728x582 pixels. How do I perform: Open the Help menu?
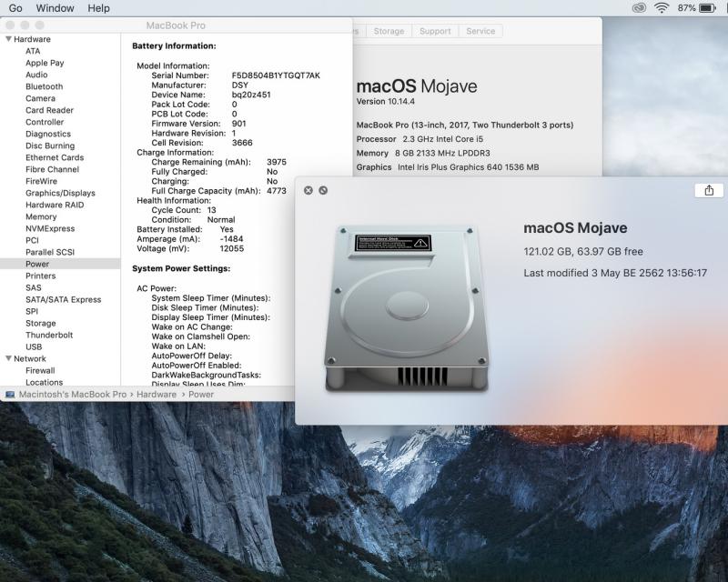pos(98,8)
